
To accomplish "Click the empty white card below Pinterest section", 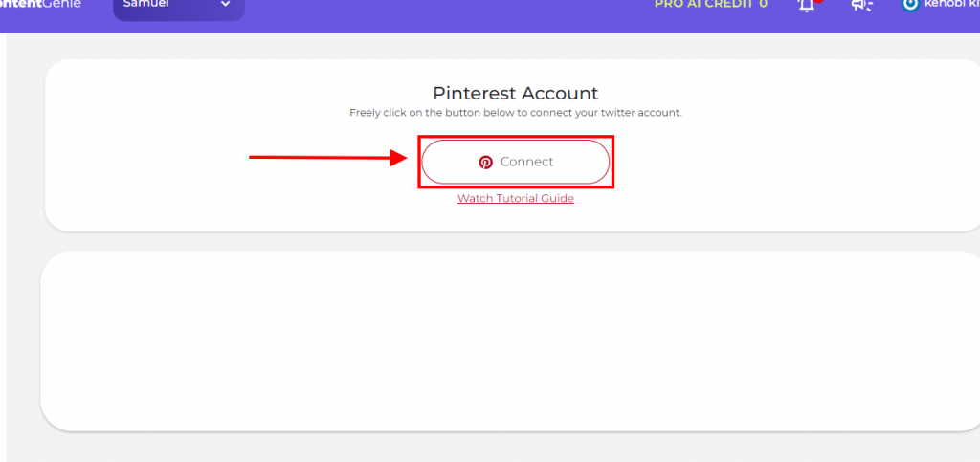I will point(510,341).
